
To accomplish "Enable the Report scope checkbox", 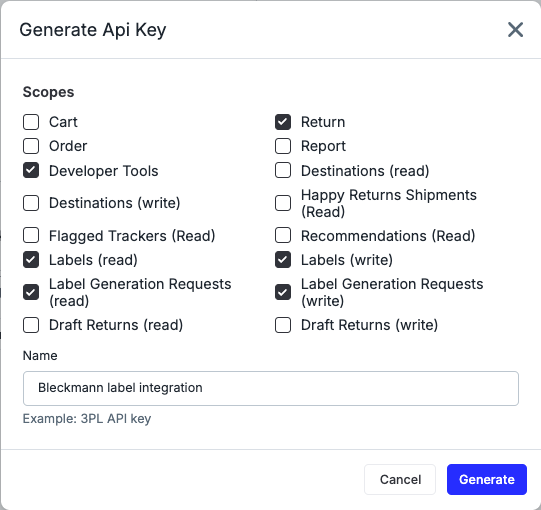I will pos(283,146).
